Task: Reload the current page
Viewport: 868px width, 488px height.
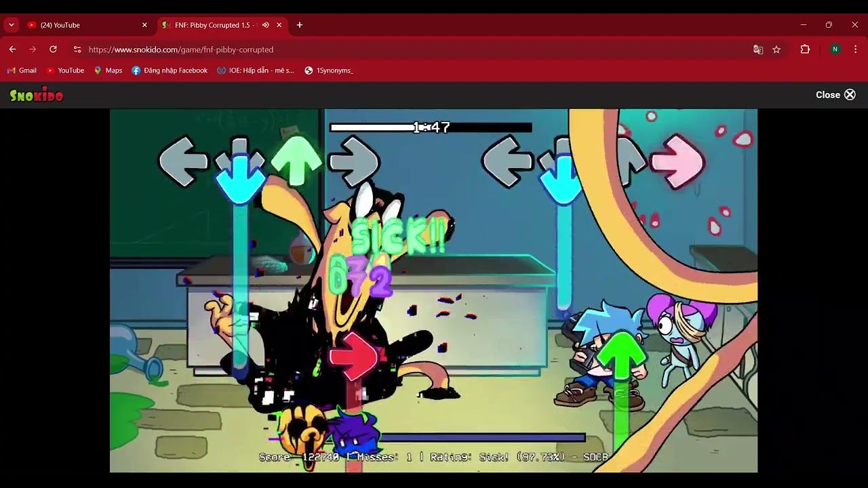Action: [x=53, y=49]
